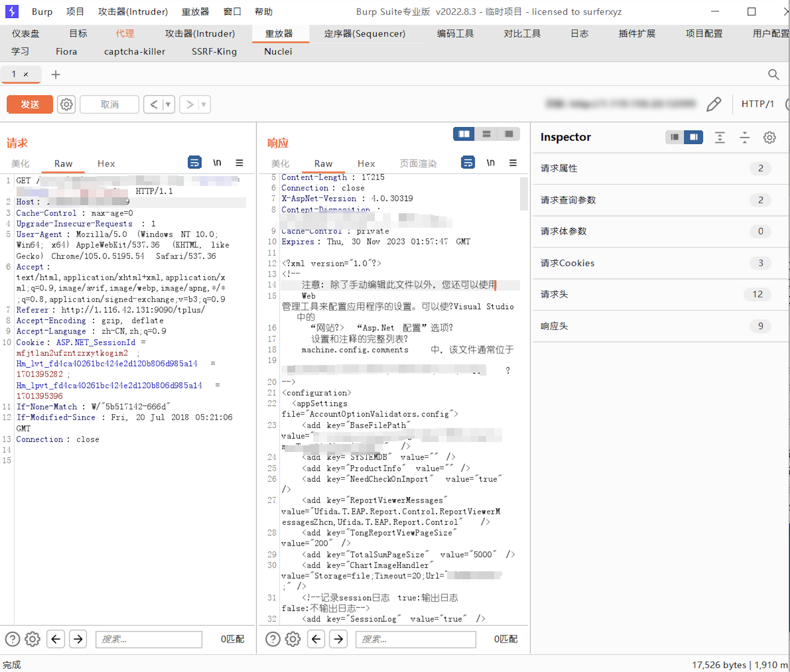Open the 帮助 help menu
Viewport: 790px width, 672px height.
(263, 12)
